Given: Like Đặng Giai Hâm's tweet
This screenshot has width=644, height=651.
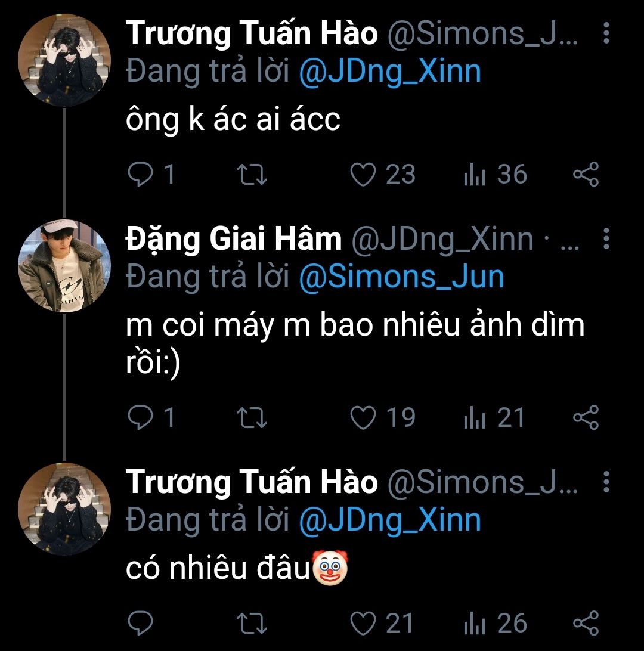Looking at the screenshot, I should 362,417.
